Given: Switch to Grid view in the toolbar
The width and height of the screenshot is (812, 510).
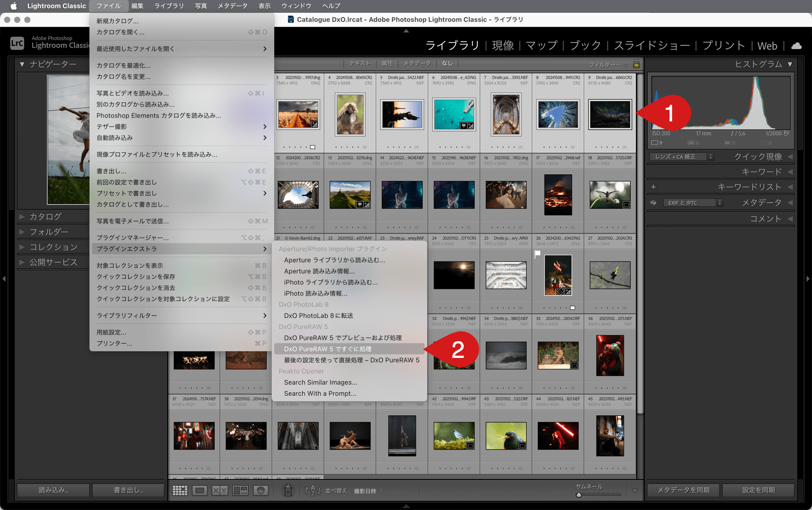Looking at the screenshot, I should click(180, 491).
